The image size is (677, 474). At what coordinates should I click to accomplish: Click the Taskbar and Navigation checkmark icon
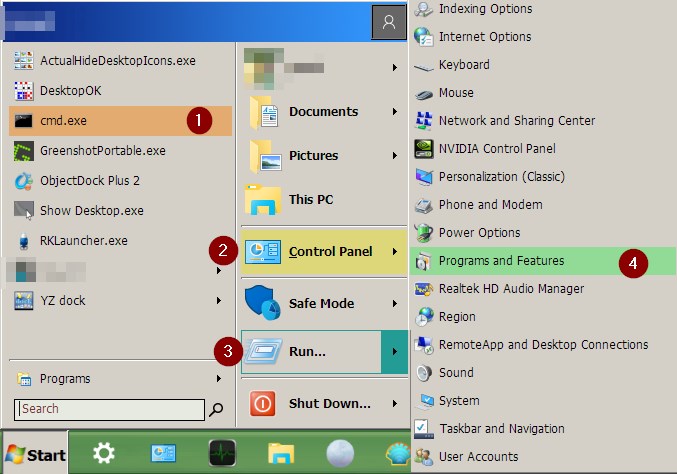pos(422,429)
